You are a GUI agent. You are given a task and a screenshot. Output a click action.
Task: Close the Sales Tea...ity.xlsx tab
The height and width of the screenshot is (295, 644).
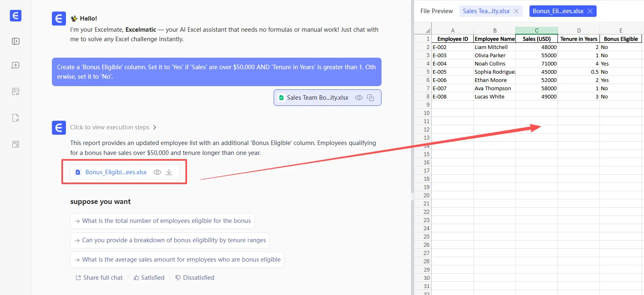(516, 11)
